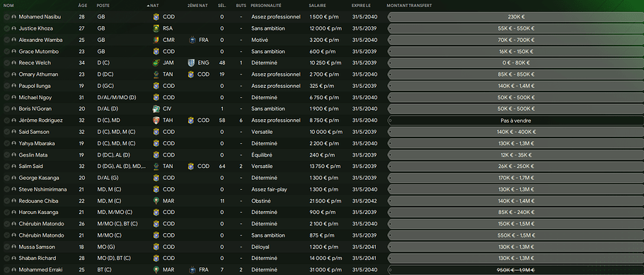Open Boris N'Goran's player name link
Screen dimensions: 644x275
pyautogui.click(x=35, y=109)
